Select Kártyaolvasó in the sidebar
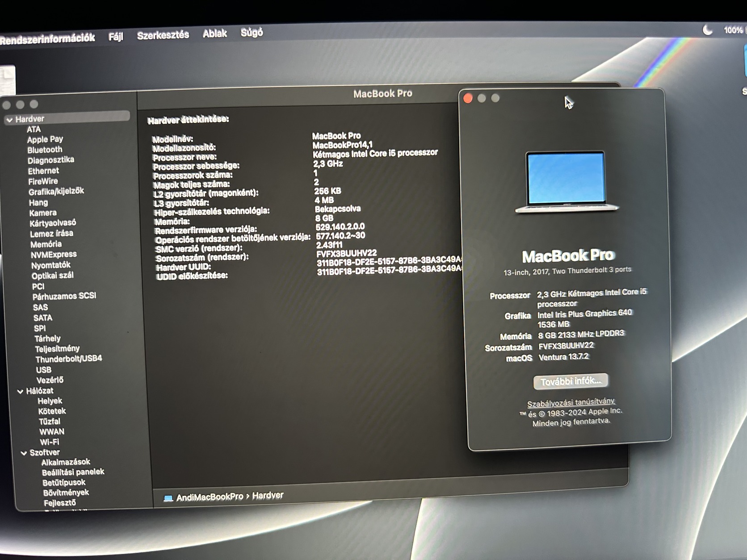Screen dimensions: 747x560 coord(53,223)
